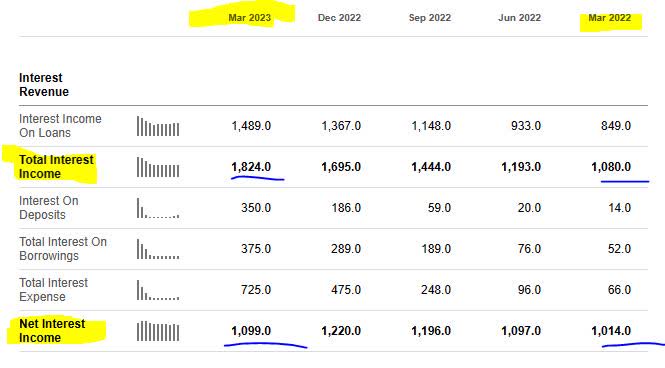Select the Sep 2022 column header

430,18
